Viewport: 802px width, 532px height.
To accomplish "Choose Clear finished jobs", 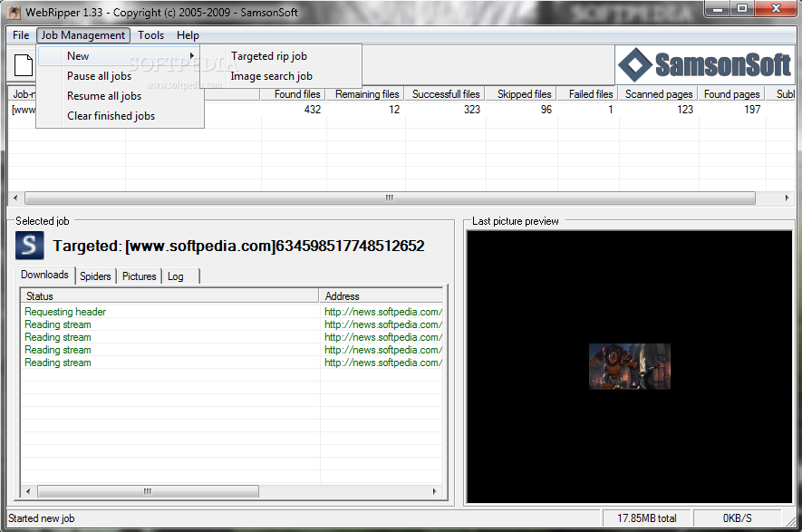I will [111, 116].
